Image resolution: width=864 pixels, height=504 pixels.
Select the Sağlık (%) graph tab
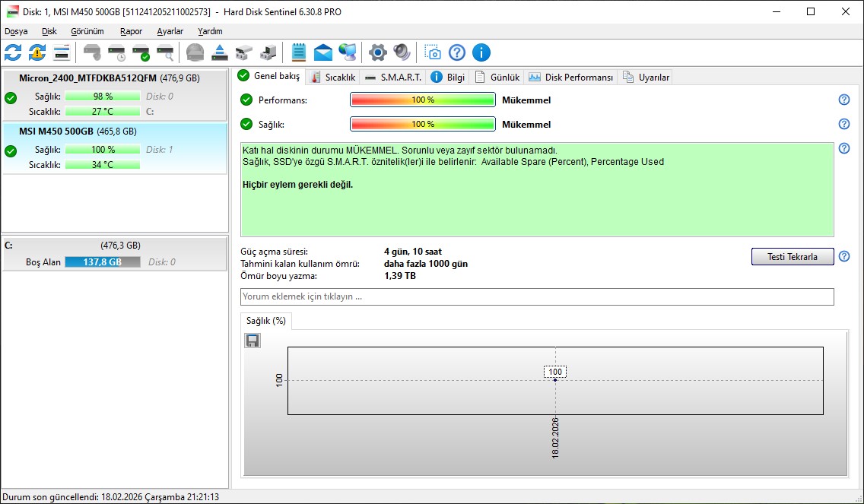point(266,321)
